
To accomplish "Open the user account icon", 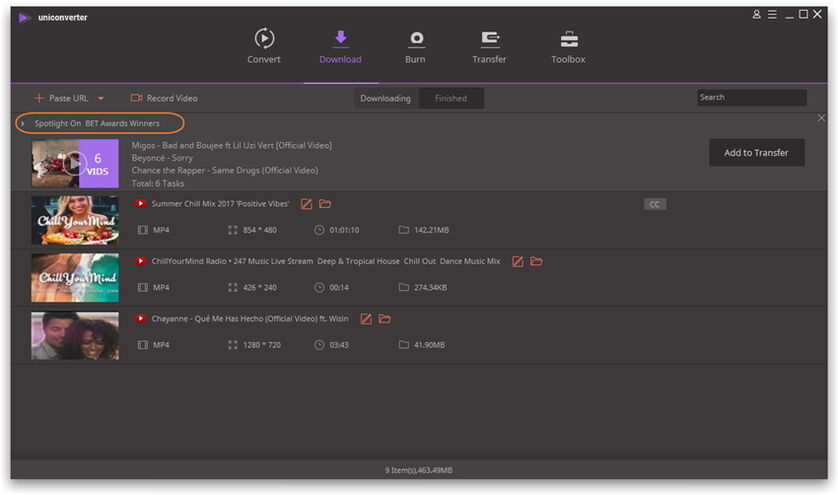I will tap(756, 14).
